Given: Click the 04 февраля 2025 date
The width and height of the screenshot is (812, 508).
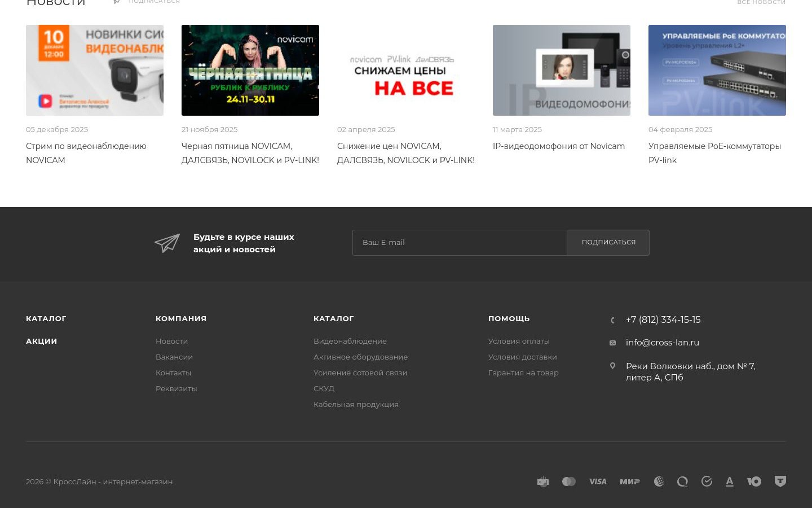Looking at the screenshot, I should click(x=681, y=129).
